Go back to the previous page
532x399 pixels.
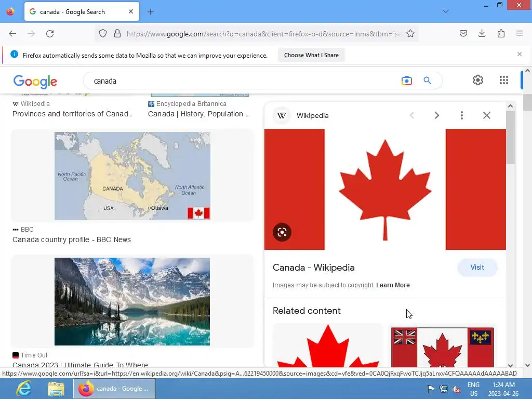click(x=12, y=34)
